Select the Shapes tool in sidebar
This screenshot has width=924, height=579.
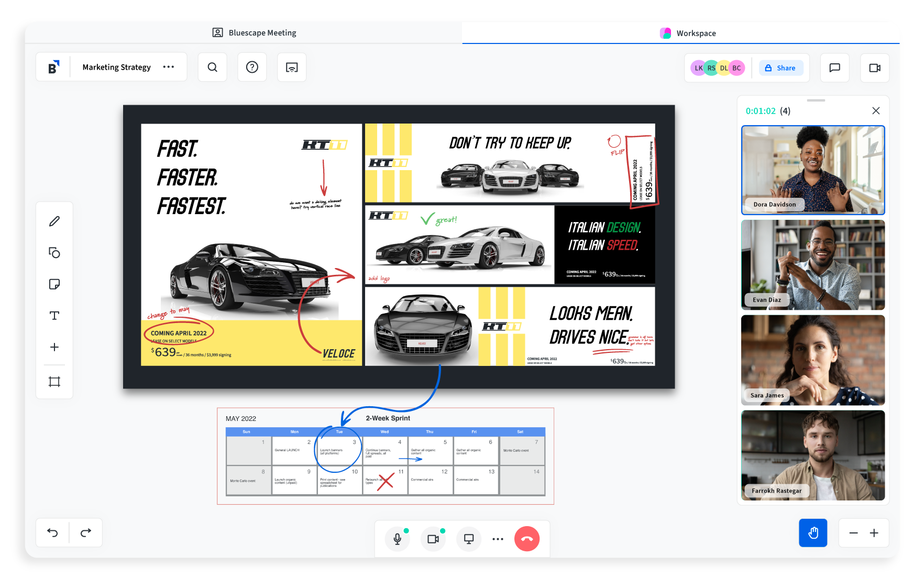click(x=54, y=253)
